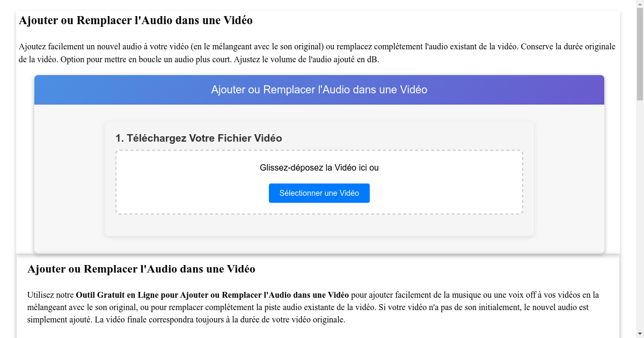This screenshot has height=338, width=644.
Task: Click the "1. Téléchargez Votre Fichier Vidéo" heading
Action: point(199,138)
